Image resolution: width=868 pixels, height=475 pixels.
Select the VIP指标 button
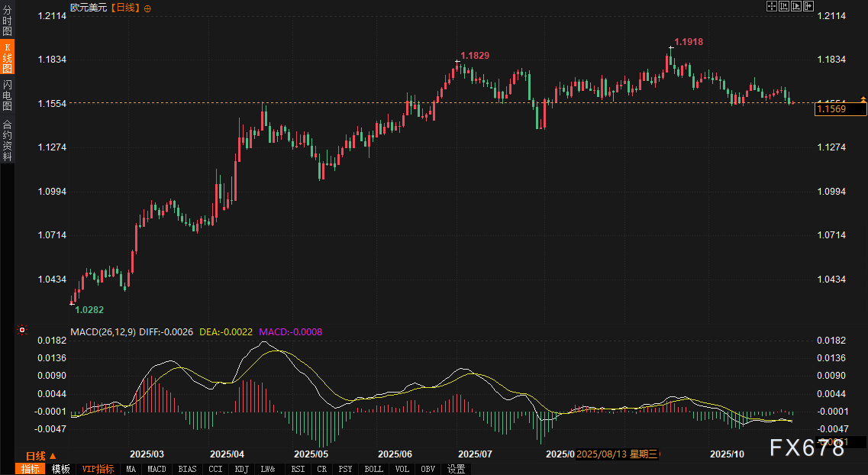click(x=98, y=469)
